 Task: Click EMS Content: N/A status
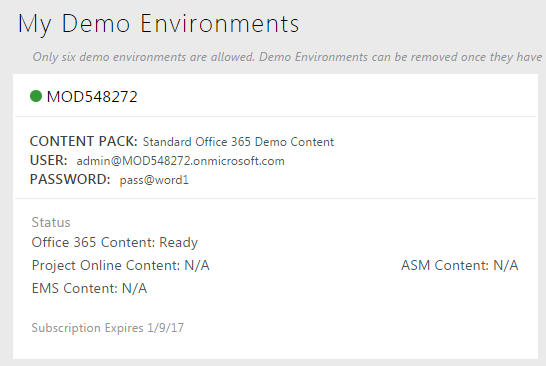89,288
